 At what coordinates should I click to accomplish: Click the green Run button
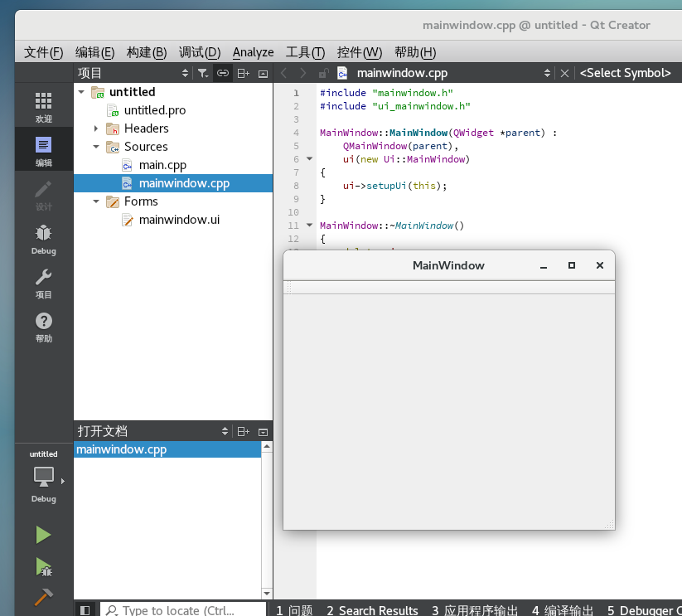pyautogui.click(x=43, y=535)
